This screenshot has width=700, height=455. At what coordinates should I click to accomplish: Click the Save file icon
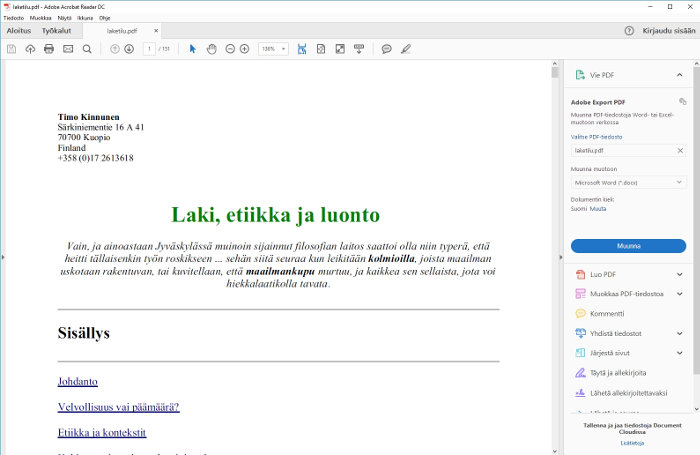click(x=12, y=49)
